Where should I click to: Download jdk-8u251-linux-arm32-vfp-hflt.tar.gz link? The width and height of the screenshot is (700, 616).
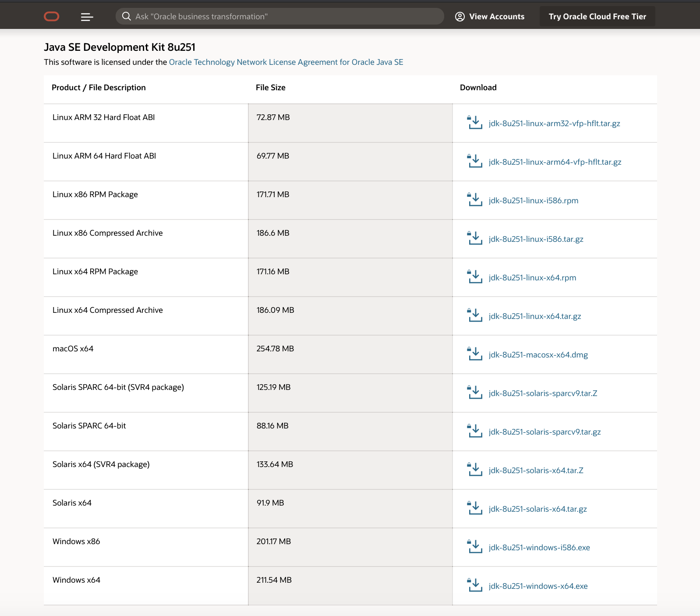click(555, 124)
